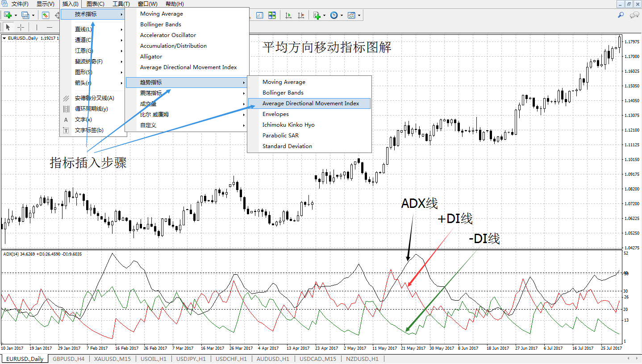Click the text 'A' icon in menu
Screen dimensions: 642x364
(66, 120)
